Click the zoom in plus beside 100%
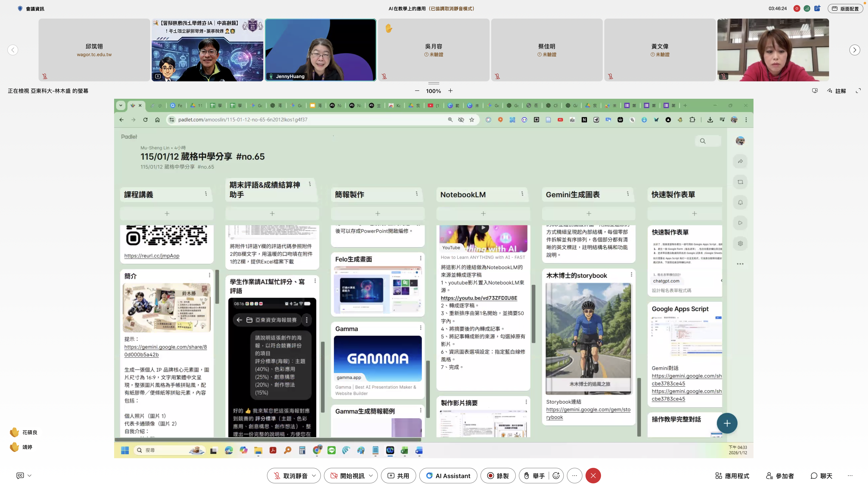 [450, 91]
